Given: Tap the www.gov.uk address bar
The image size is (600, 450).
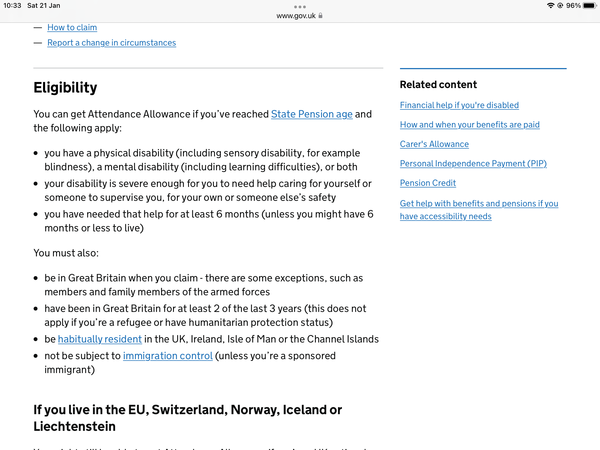Looking at the screenshot, I should 298,16.
